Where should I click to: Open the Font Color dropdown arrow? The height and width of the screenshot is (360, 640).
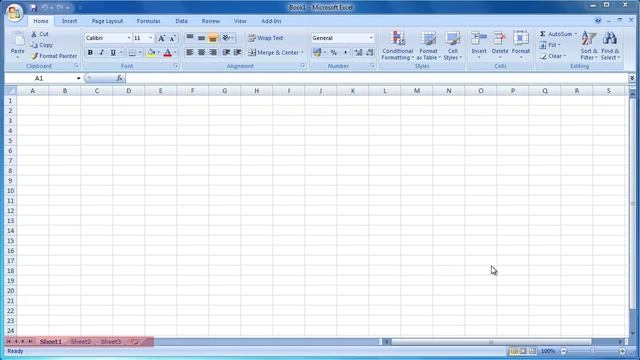[x=176, y=53]
